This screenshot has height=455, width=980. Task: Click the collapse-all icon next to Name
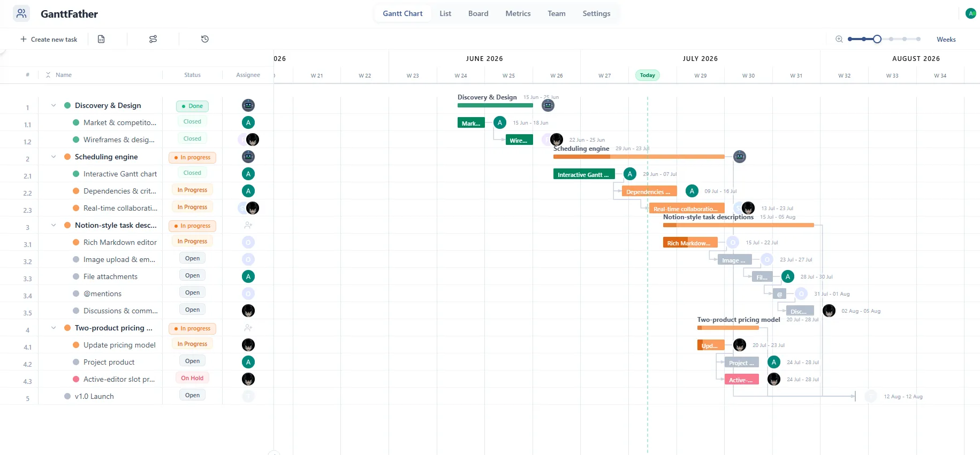point(48,75)
